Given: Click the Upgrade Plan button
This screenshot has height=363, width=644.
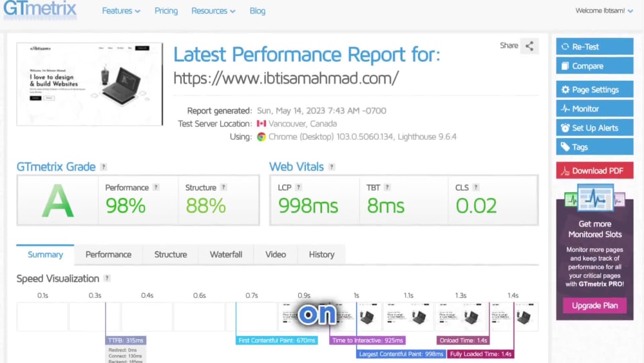Looking at the screenshot, I should (x=594, y=306).
